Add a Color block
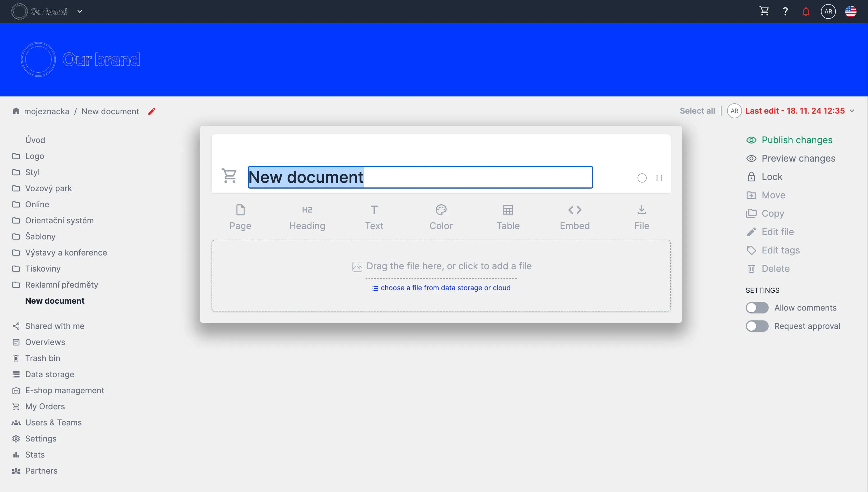The width and height of the screenshot is (868, 492). click(441, 217)
